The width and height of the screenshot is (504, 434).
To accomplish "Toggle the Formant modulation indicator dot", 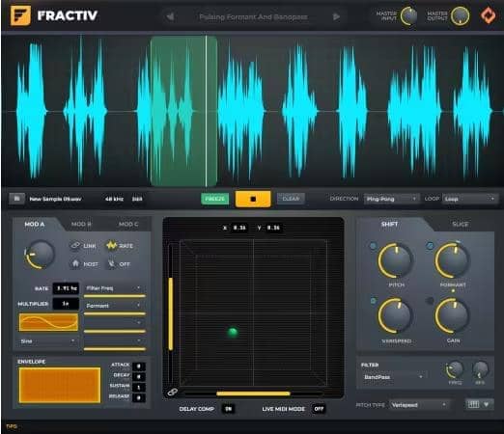I will point(430,246).
